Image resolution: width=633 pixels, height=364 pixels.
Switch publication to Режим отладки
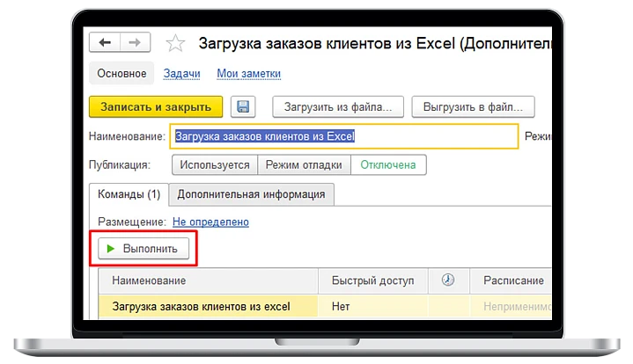[x=304, y=164]
